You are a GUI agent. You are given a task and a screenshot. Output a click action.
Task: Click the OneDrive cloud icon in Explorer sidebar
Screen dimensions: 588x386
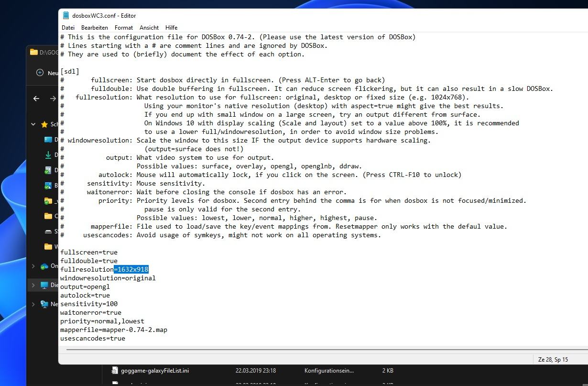pyautogui.click(x=44, y=266)
